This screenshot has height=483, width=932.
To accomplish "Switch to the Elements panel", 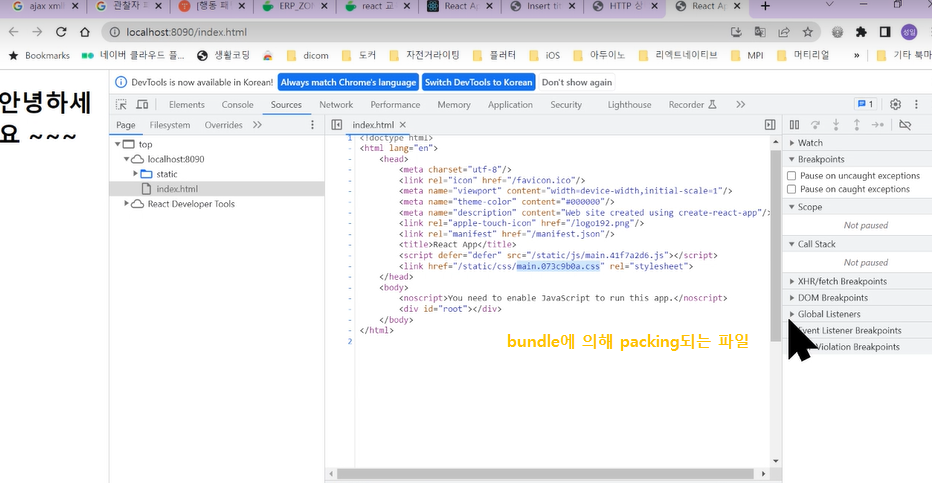I will 187,105.
